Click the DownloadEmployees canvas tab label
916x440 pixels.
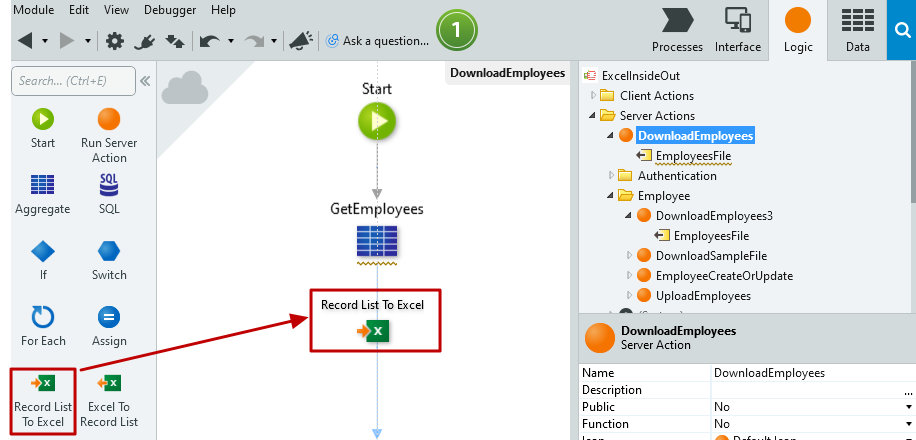coord(508,73)
